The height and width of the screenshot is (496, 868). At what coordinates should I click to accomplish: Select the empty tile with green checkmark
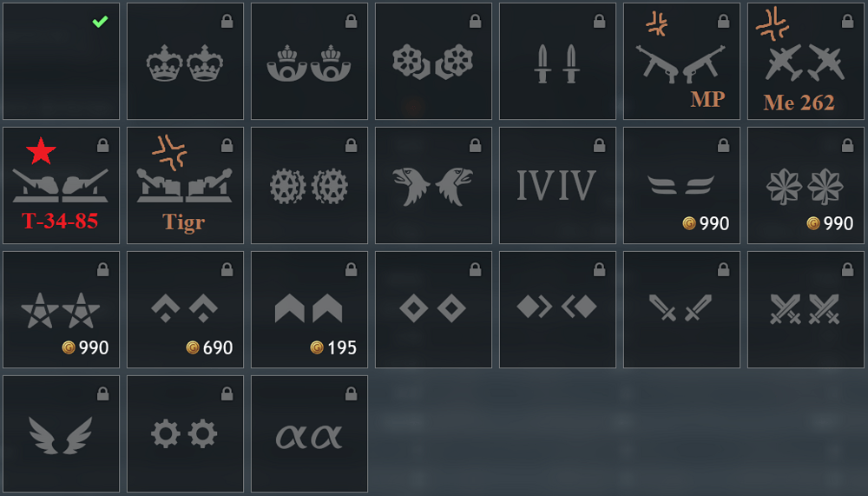61,61
